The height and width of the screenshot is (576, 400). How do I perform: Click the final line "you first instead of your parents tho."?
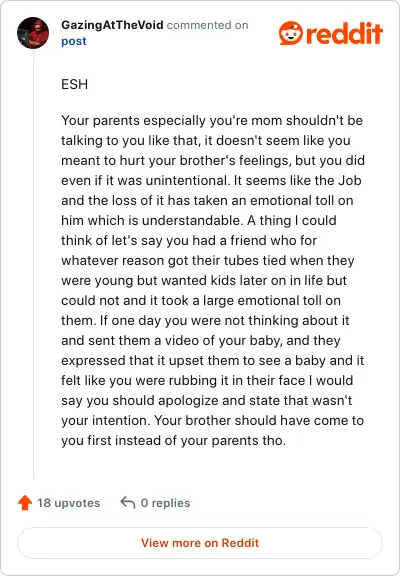pyautogui.click(x=173, y=440)
